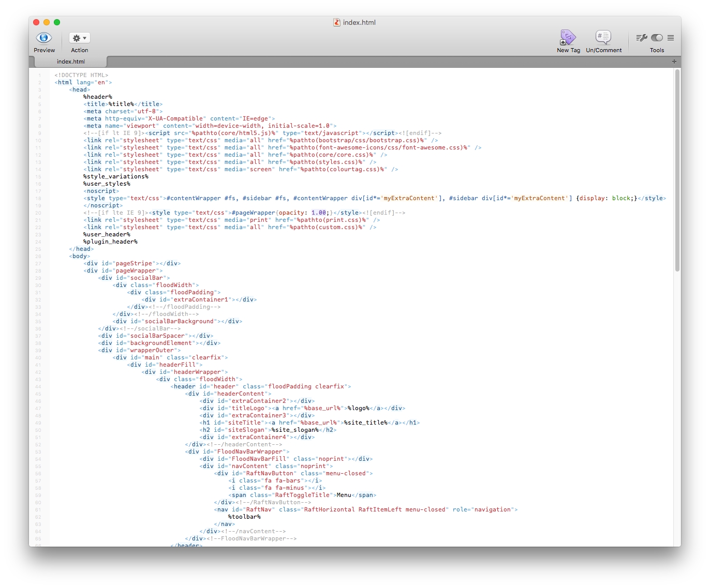Click the X-UA-Compatible meta line
This screenshot has width=710, height=588.
[x=180, y=118]
